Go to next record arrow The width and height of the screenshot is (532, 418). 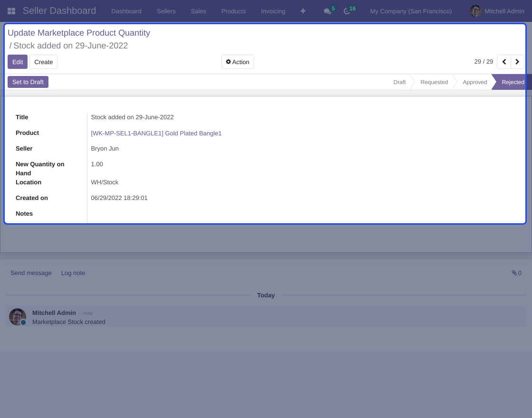tap(517, 62)
